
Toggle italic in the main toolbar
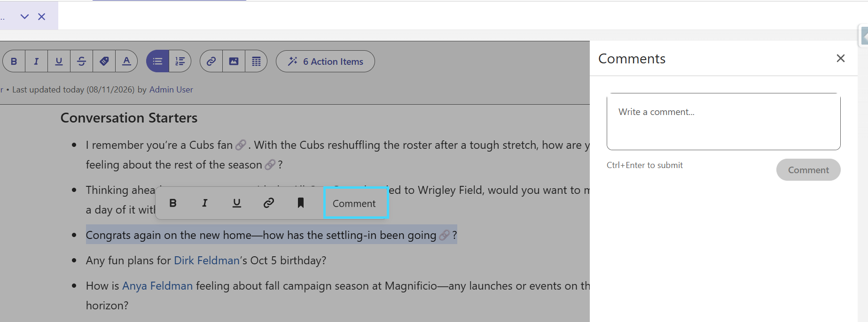pyautogui.click(x=36, y=61)
